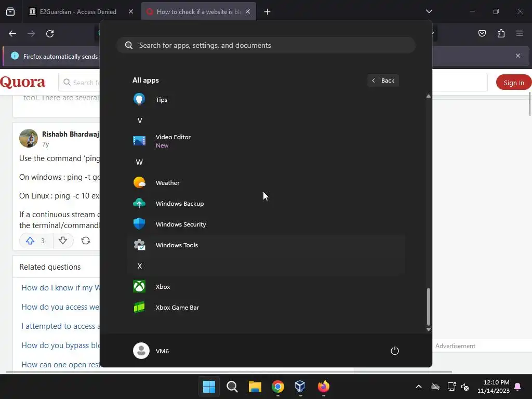Go back one page in Firefox

pyautogui.click(x=12, y=34)
